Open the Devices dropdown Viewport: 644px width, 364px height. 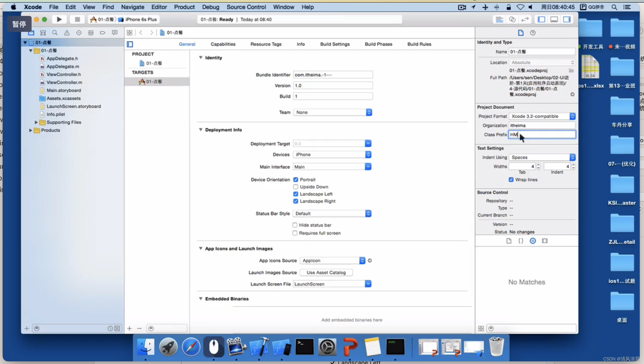point(332,154)
